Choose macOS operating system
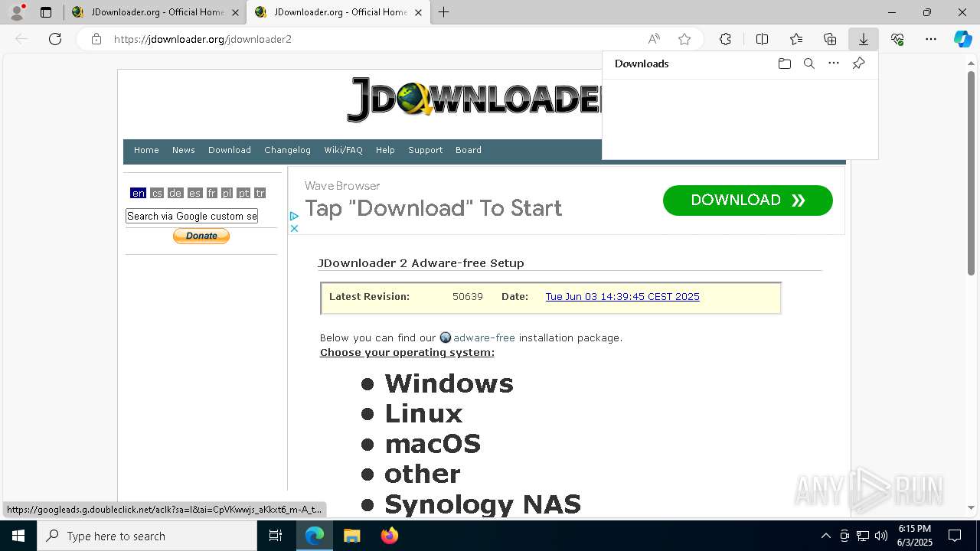The image size is (980, 551). [433, 444]
